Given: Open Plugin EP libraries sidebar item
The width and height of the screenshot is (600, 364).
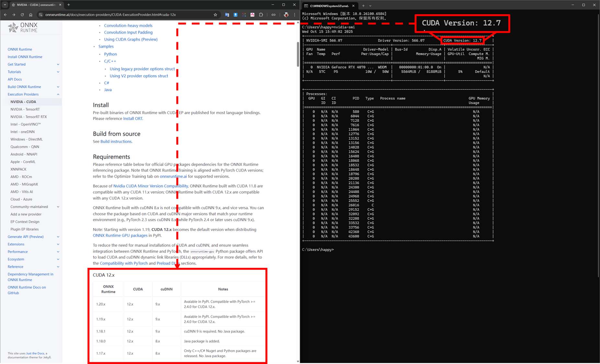Looking at the screenshot, I should (24, 229).
